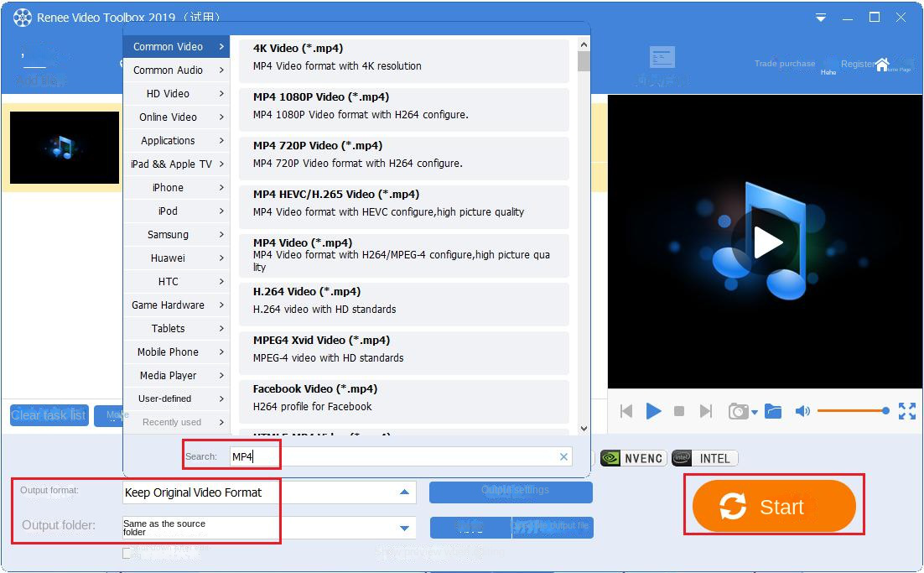
Task: Stop video playback
Action: click(x=679, y=411)
